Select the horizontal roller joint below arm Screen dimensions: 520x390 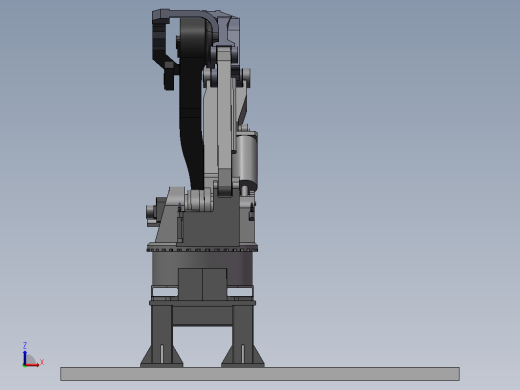pyautogui.click(x=198, y=199)
